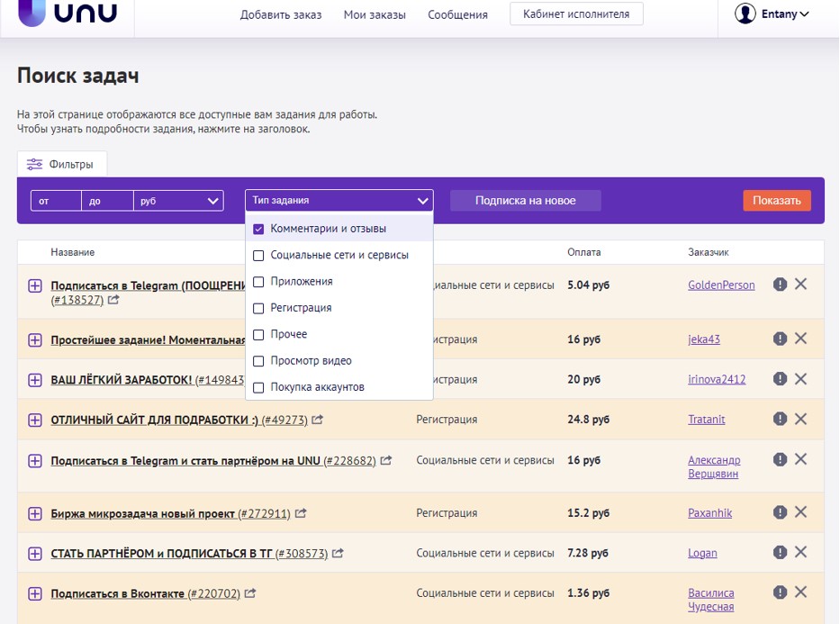Screen dimensions: 840x624
Task: Open customer GoldenPerson profile link
Action: point(721,285)
